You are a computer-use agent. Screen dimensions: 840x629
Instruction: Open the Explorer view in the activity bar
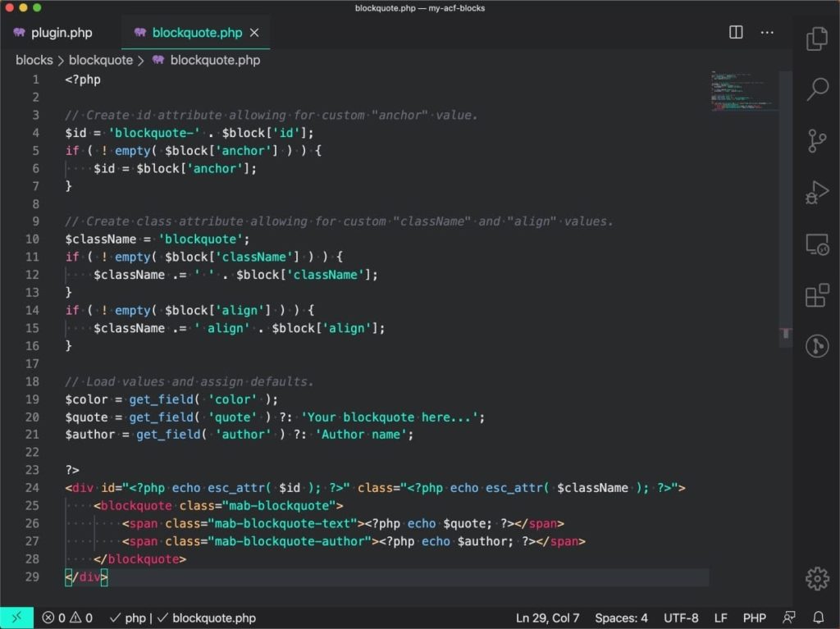tap(817, 39)
